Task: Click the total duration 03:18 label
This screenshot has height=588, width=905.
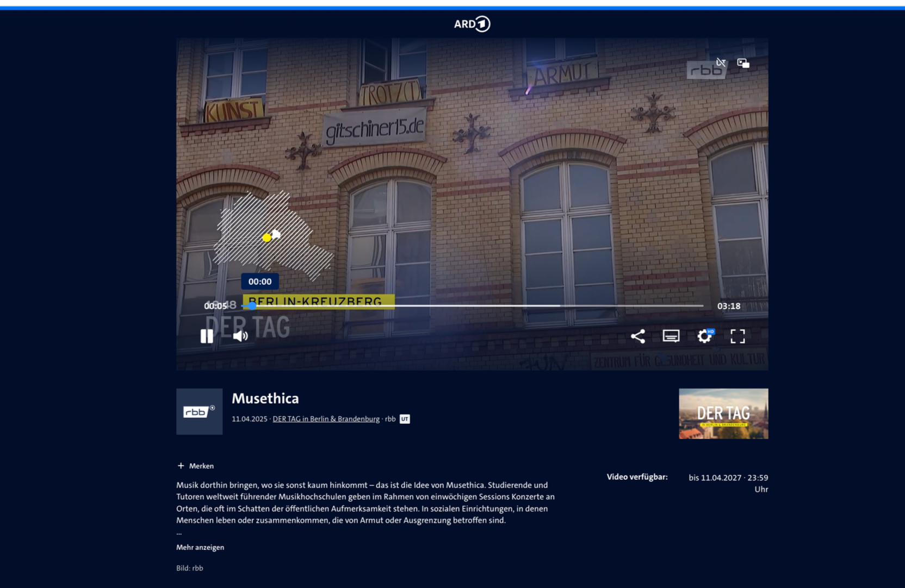Action: [729, 306]
